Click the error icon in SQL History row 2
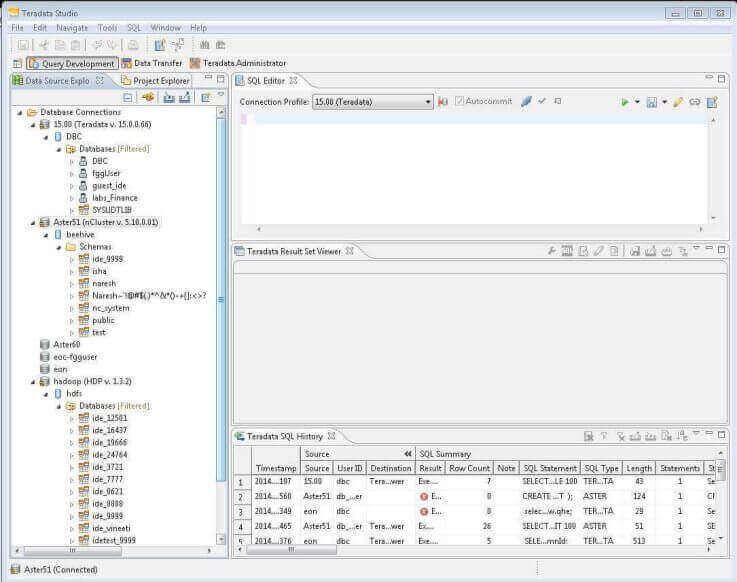This screenshot has width=737, height=582. 424,496
